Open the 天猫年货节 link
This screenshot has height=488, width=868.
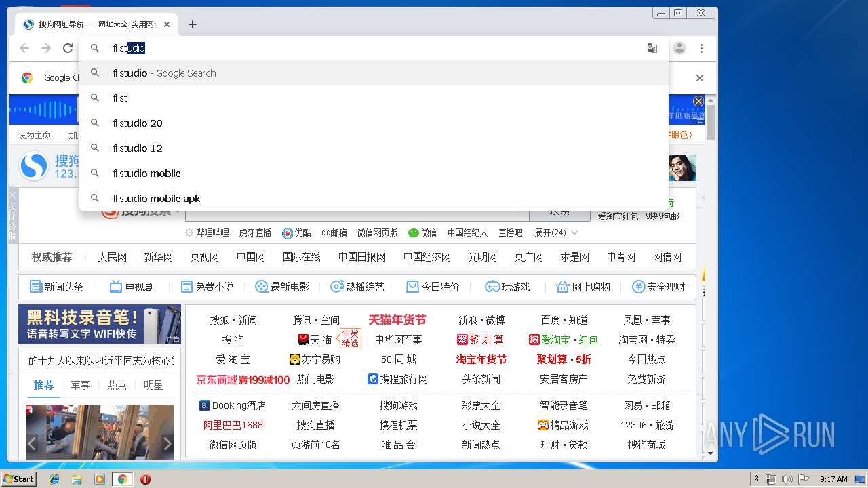[397, 320]
